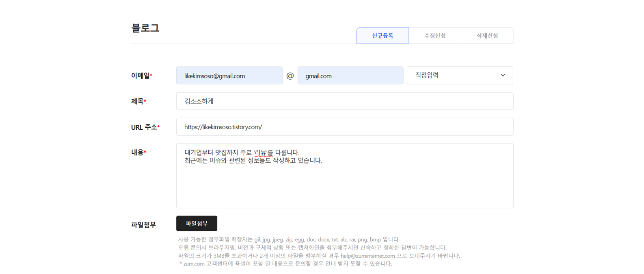This screenshot has width=644, height=274.
Task: Switch to the 수정신청 tab
Action: pos(435,35)
